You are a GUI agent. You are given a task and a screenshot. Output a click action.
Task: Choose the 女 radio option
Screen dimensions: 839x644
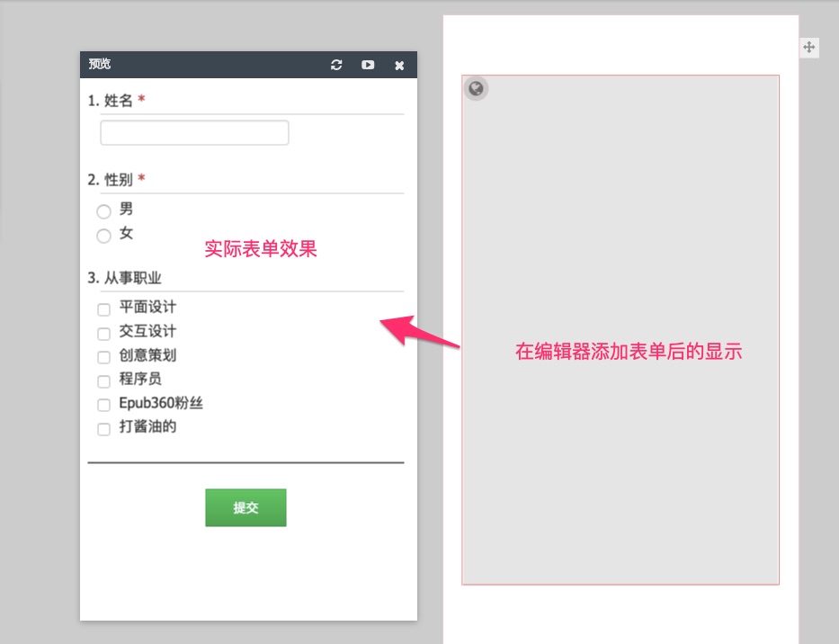(x=104, y=236)
